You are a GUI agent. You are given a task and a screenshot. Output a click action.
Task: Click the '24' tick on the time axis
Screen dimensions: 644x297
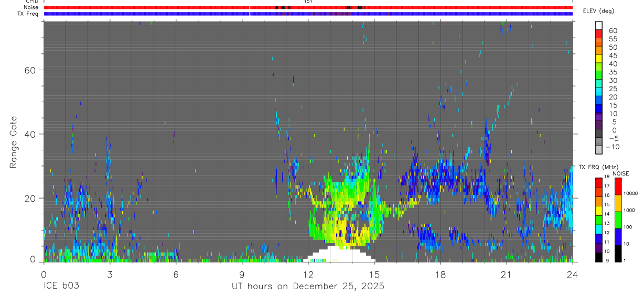pyautogui.click(x=573, y=275)
